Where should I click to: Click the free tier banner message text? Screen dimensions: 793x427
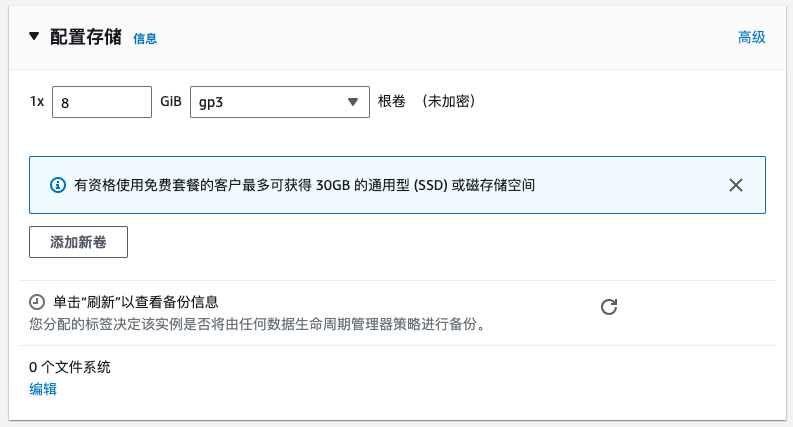[x=304, y=185]
